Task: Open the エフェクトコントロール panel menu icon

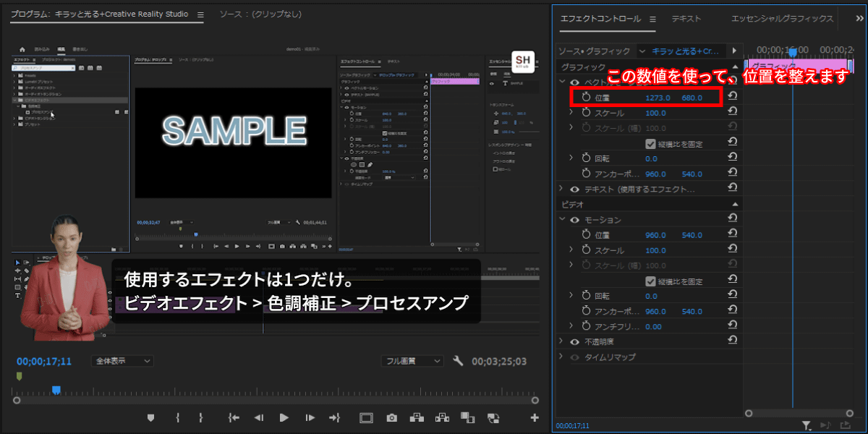Action: (x=652, y=19)
